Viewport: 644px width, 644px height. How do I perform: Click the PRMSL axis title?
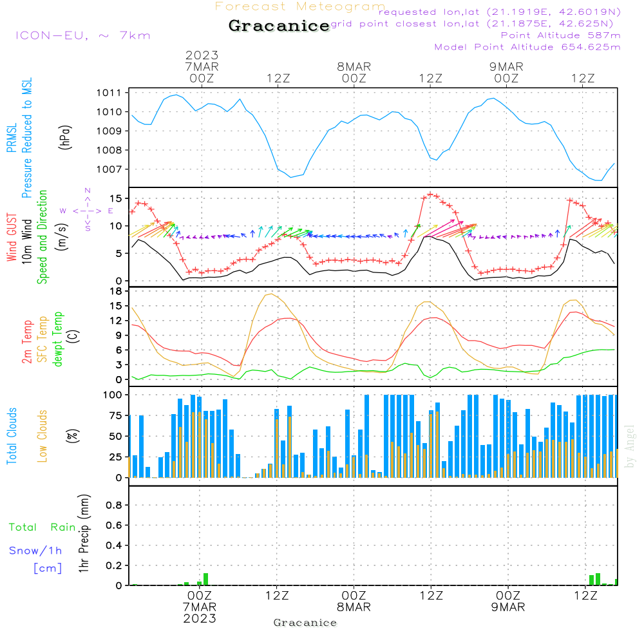[12, 138]
